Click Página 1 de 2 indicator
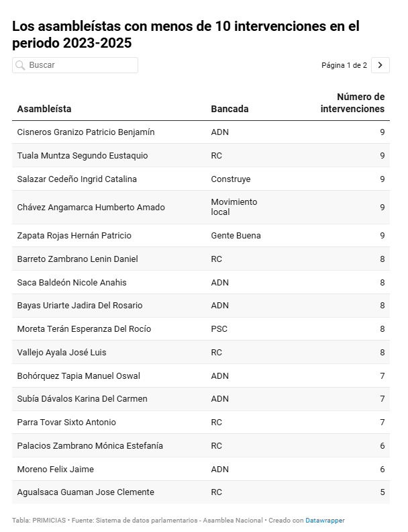The image size is (408, 532). click(x=344, y=65)
